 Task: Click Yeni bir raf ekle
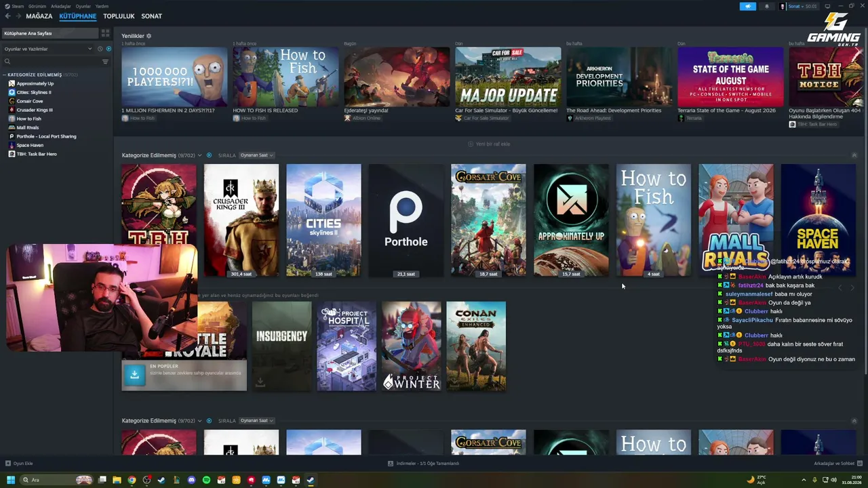[489, 144]
